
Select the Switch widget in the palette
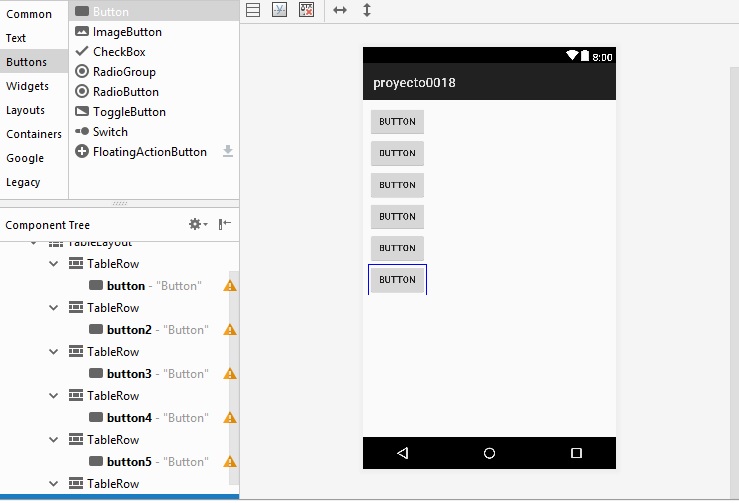click(110, 132)
